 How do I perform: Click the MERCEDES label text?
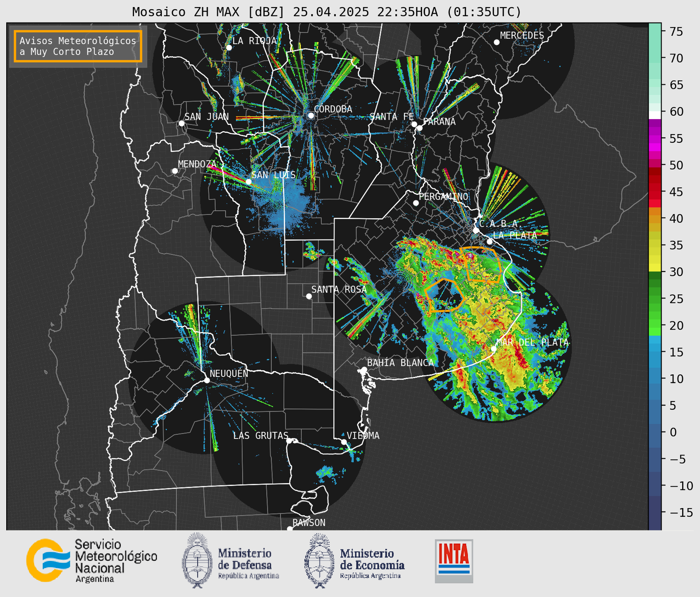point(522,36)
